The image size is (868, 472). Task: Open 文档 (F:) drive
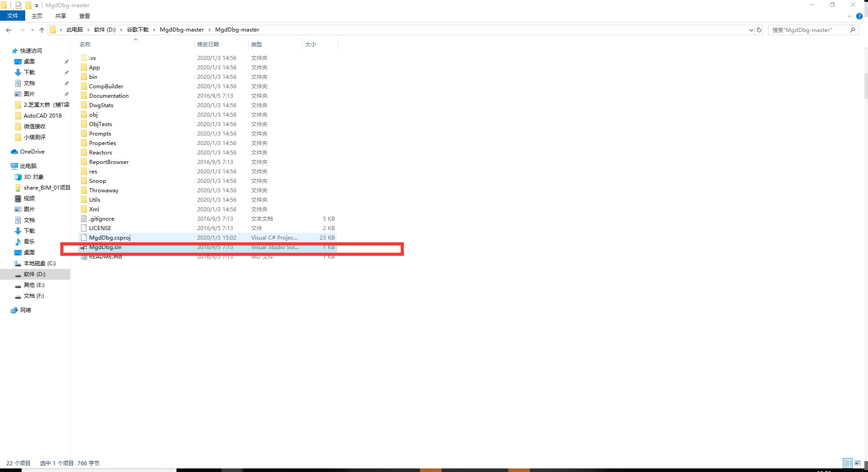pos(34,296)
